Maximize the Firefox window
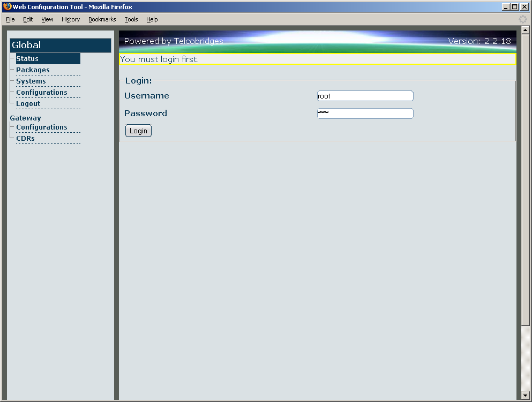Screen dimensions: 532x402 (x=515, y=7)
